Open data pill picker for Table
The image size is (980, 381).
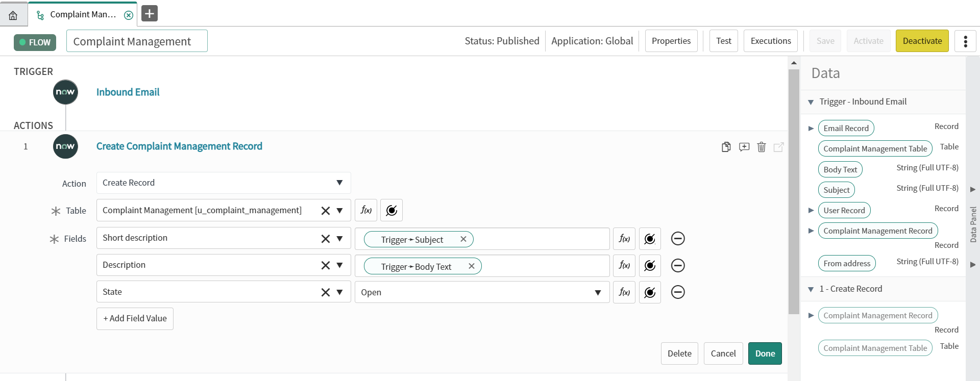[x=391, y=210]
